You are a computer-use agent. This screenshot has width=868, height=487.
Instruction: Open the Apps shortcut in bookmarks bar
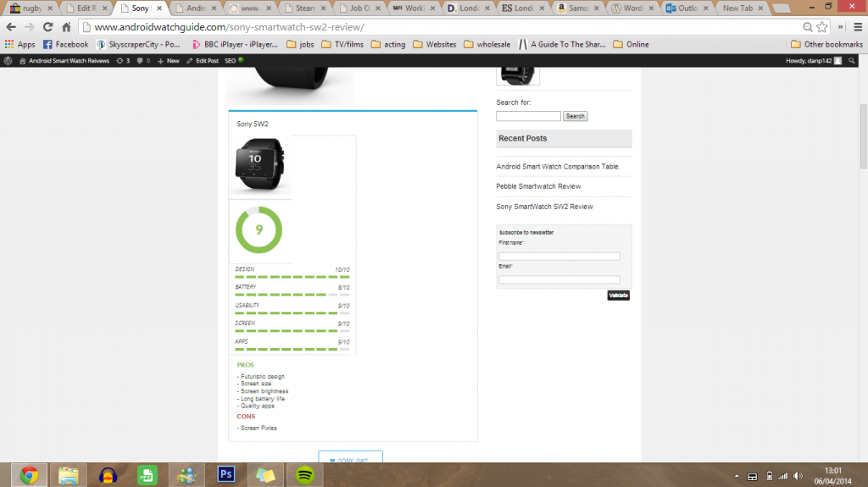coord(19,44)
